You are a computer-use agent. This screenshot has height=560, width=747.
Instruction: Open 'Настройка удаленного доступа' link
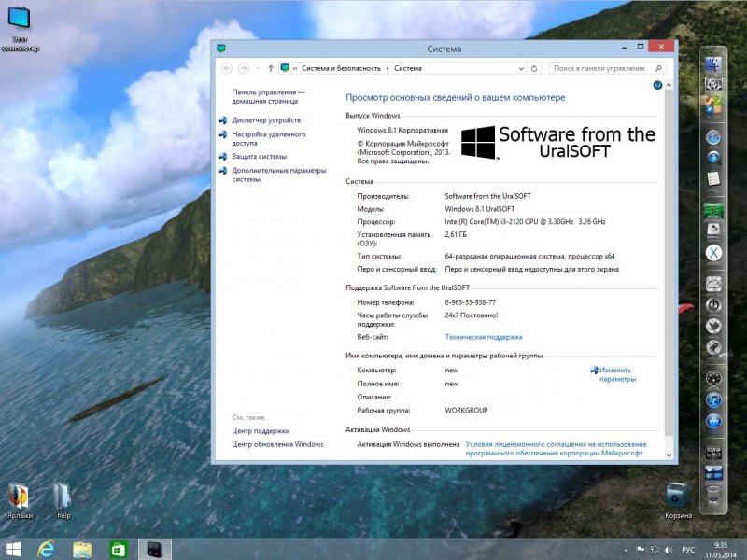269,138
